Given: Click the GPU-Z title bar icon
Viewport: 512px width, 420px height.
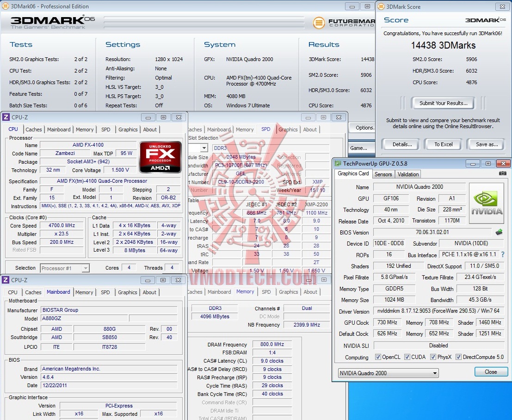Looking at the screenshot, I should [338, 163].
